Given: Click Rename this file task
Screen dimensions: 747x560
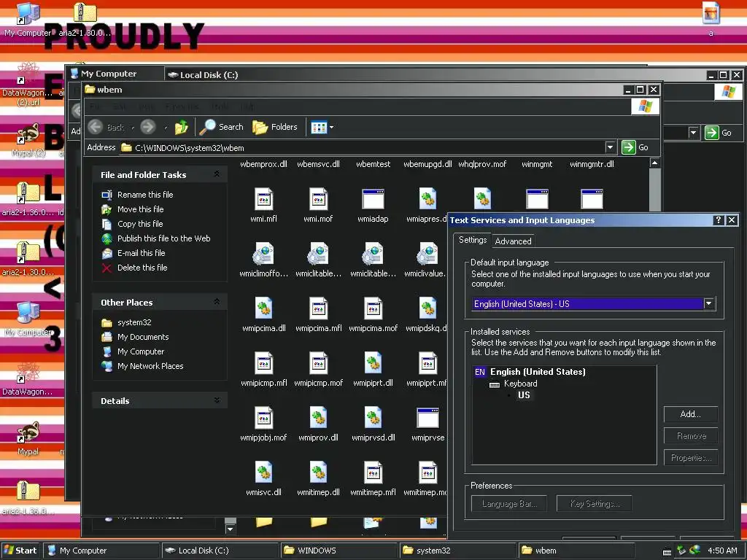Looking at the screenshot, I should 145,195.
